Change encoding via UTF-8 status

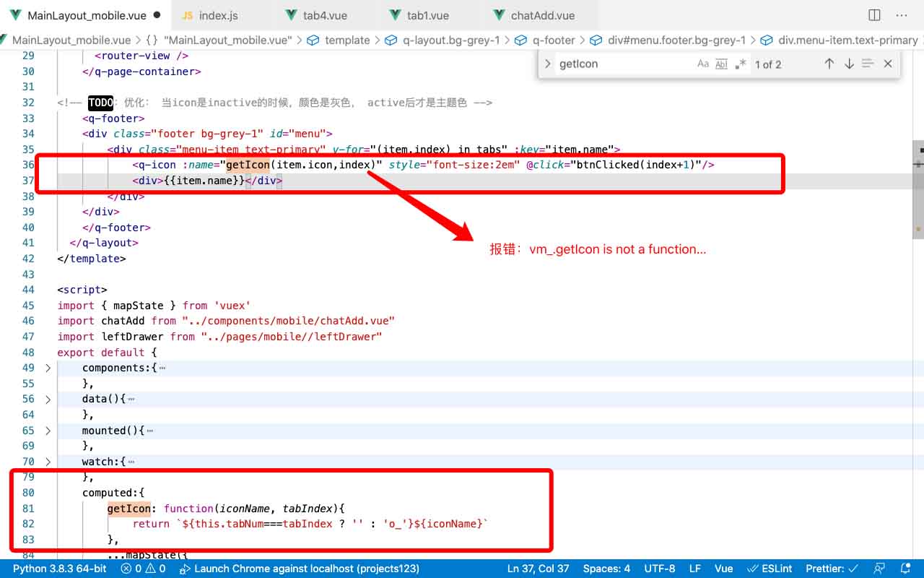(660, 569)
